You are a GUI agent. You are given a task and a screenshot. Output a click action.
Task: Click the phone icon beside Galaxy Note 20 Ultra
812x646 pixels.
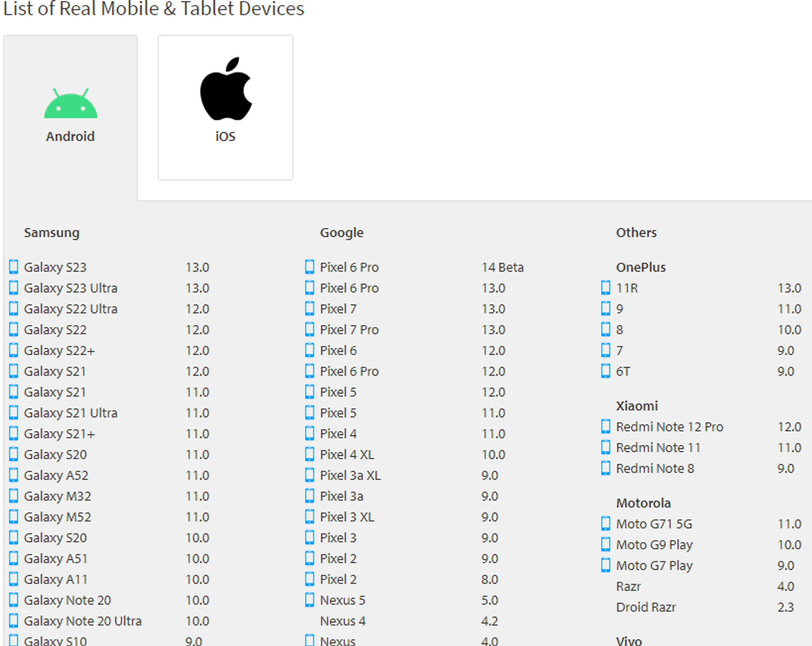13,620
